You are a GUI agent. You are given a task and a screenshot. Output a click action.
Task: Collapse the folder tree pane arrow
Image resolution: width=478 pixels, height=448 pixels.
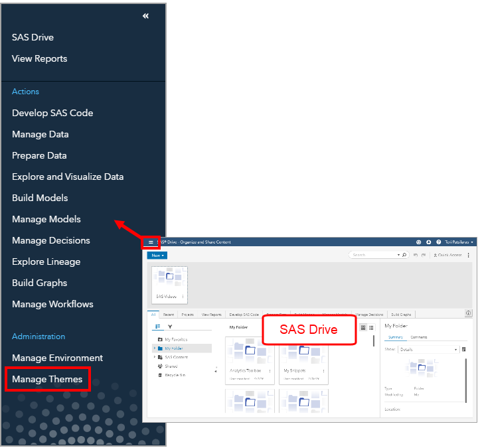(x=216, y=371)
